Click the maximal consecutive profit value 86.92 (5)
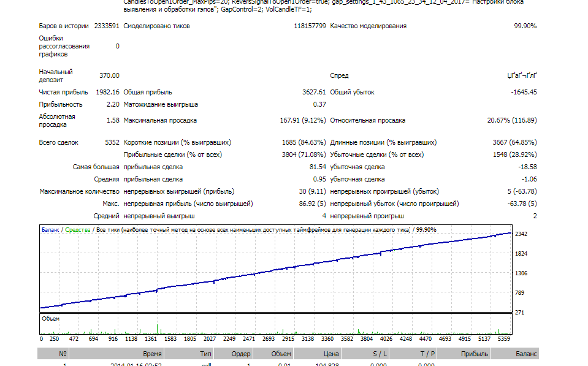 point(312,204)
